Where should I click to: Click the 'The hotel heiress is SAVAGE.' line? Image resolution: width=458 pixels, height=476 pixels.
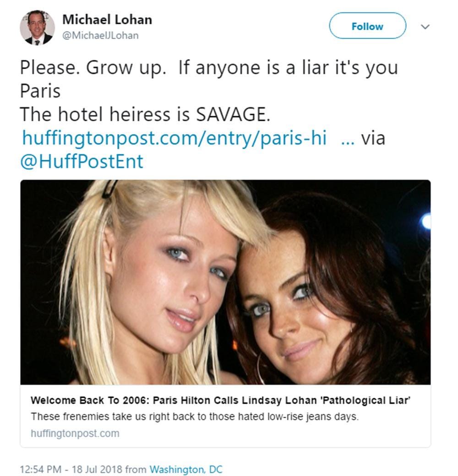coord(145,114)
